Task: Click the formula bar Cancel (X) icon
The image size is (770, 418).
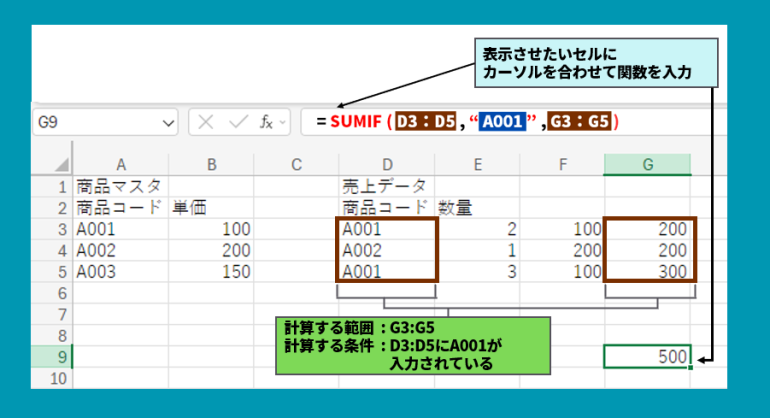Action: tap(207, 122)
